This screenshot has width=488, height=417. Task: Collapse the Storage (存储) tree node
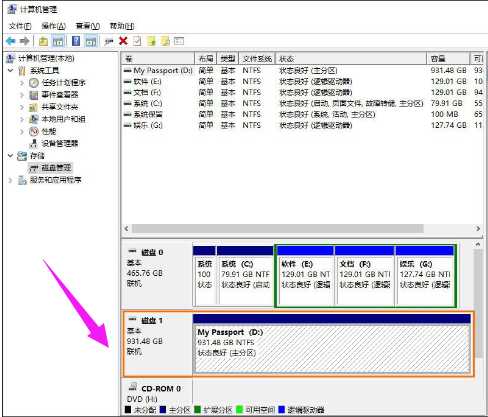[x=11, y=155]
